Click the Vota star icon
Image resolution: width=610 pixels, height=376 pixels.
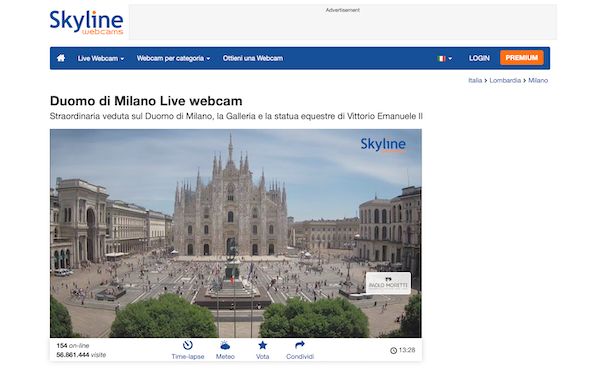263,345
